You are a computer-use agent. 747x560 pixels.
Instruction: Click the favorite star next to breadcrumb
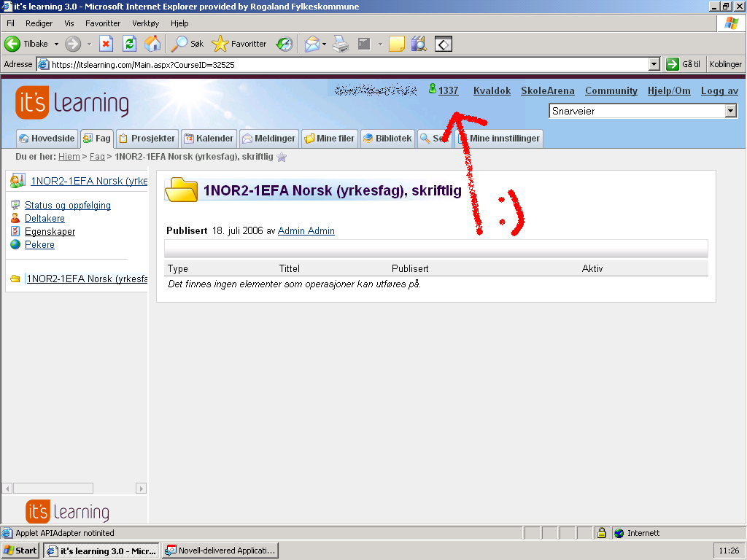pos(282,157)
